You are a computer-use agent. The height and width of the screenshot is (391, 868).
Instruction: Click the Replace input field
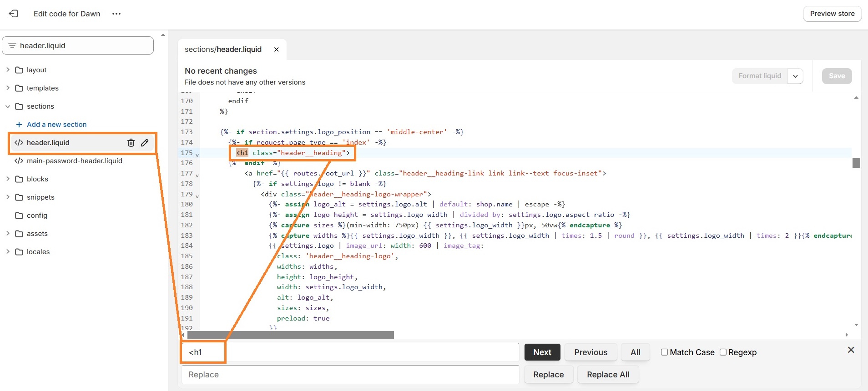click(x=350, y=375)
